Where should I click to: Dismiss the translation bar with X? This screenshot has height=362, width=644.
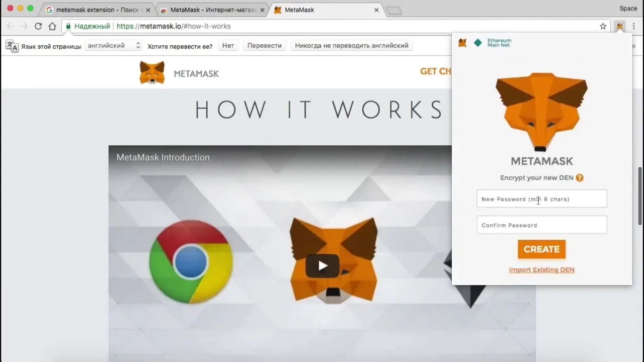point(634,46)
